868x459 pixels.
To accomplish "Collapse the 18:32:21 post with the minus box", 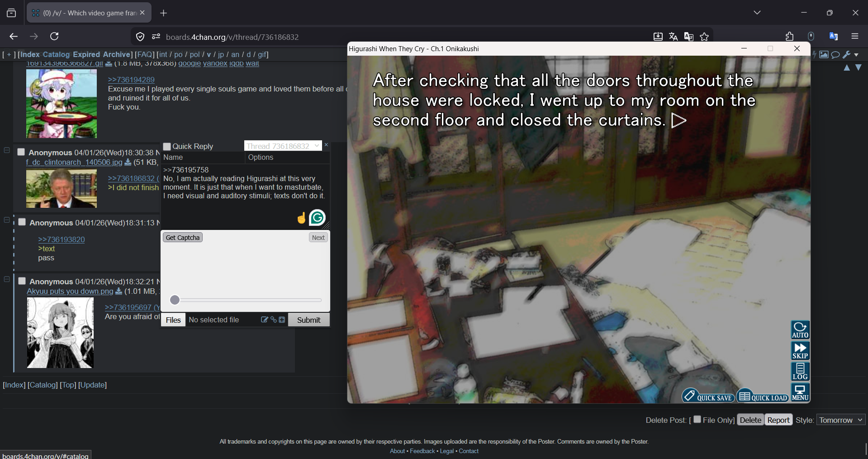I will click(x=7, y=279).
